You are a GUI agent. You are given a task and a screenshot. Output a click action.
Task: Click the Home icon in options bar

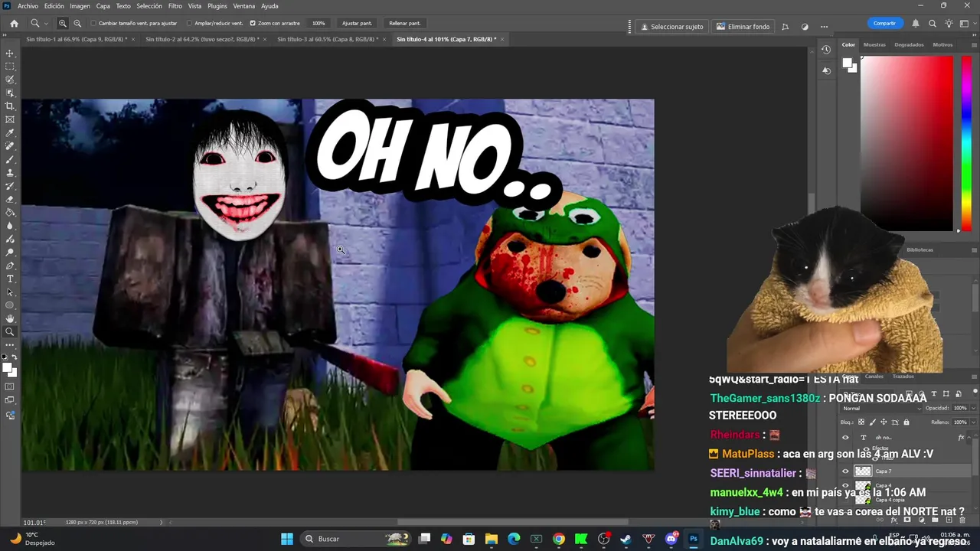tap(14, 24)
